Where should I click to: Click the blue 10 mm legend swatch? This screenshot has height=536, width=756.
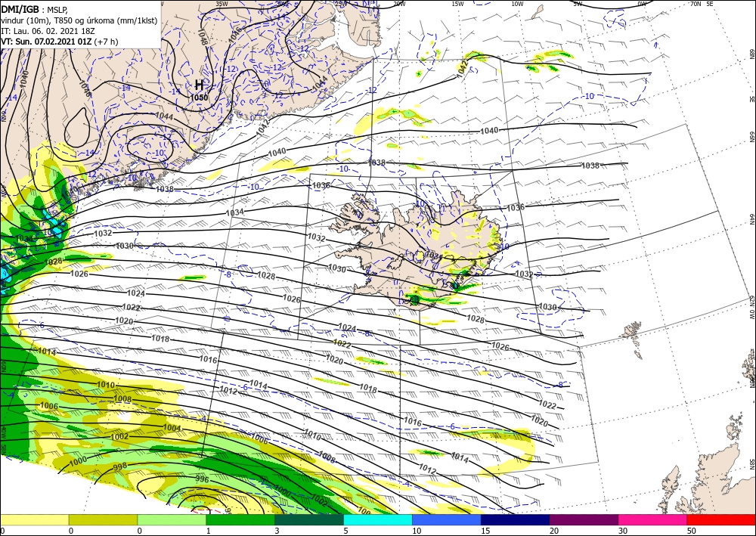click(447, 519)
